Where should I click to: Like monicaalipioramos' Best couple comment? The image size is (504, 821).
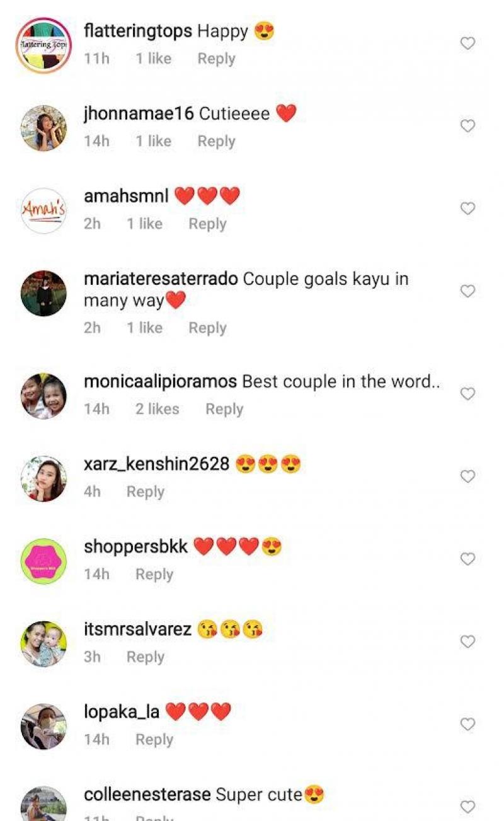point(467,394)
